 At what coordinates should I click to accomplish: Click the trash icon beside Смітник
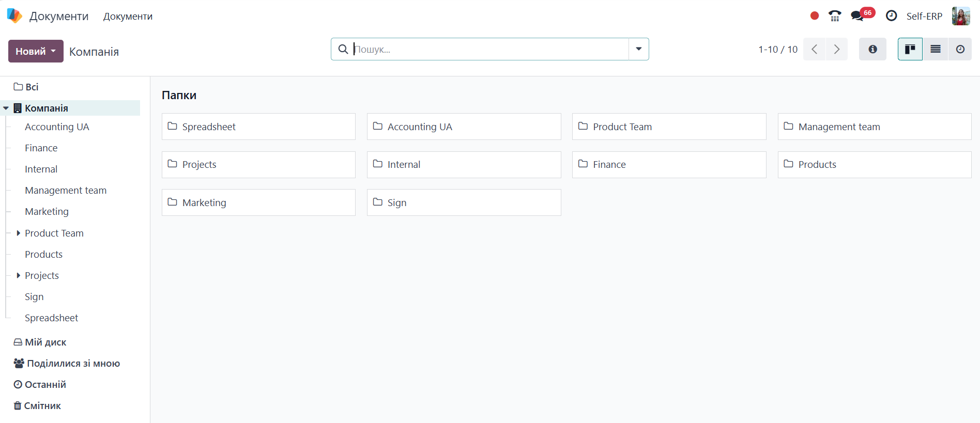tap(18, 405)
